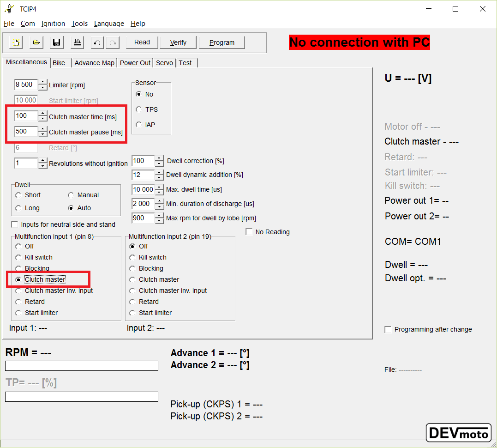This screenshot has width=497, height=448.
Task: Select TPS sensor radio option
Action: [x=139, y=109]
